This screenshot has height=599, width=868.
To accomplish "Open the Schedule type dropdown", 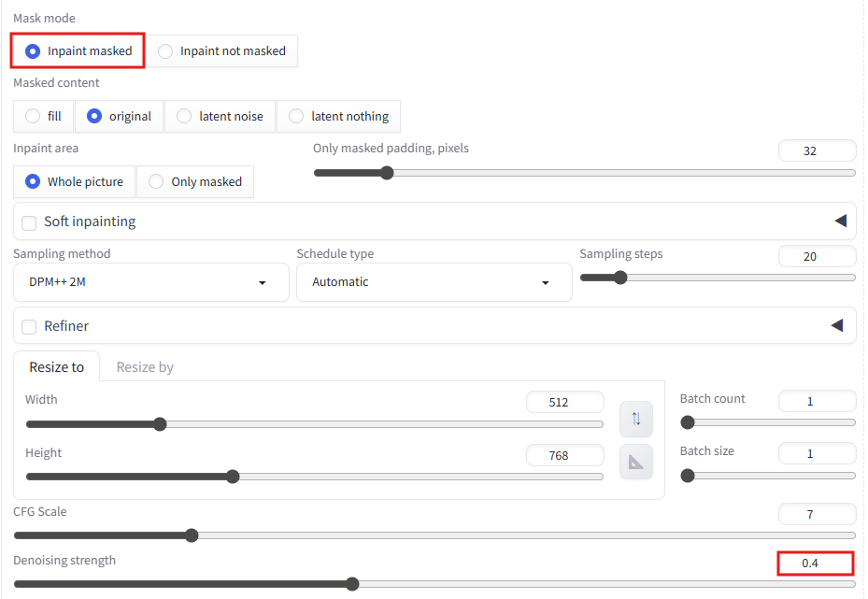I will pos(434,282).
